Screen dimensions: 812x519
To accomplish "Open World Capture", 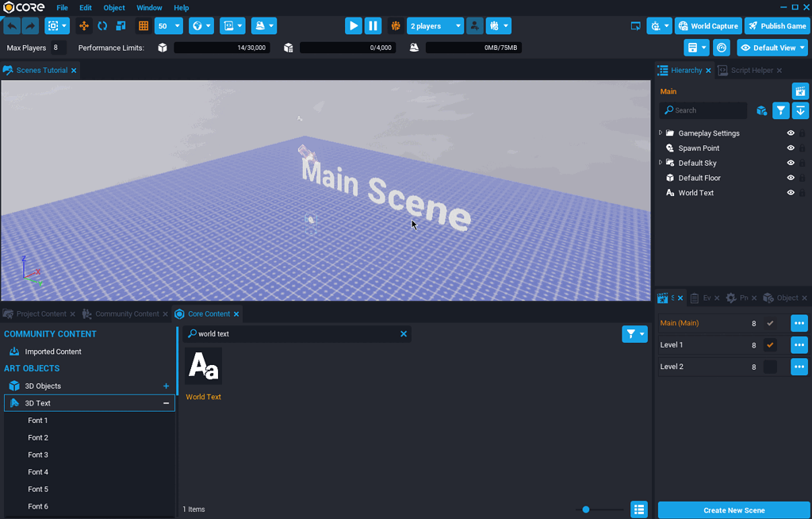I will coord(707,25).
